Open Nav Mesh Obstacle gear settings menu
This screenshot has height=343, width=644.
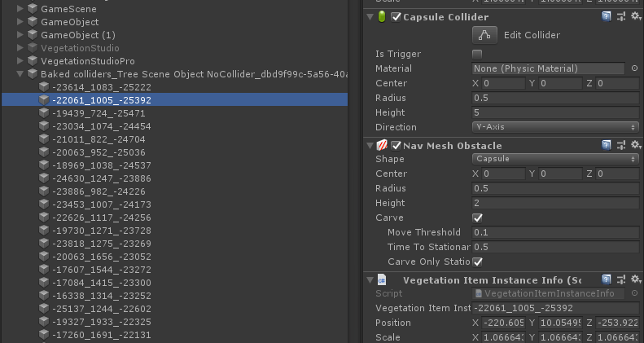coord(634,144)
